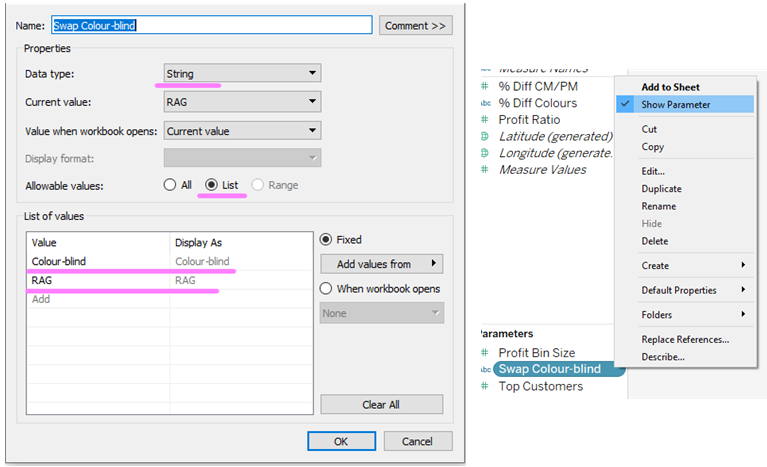Select the Top Customers parameter
The height and width of the screenshot is (467, 767).
(x=541, y=386)
